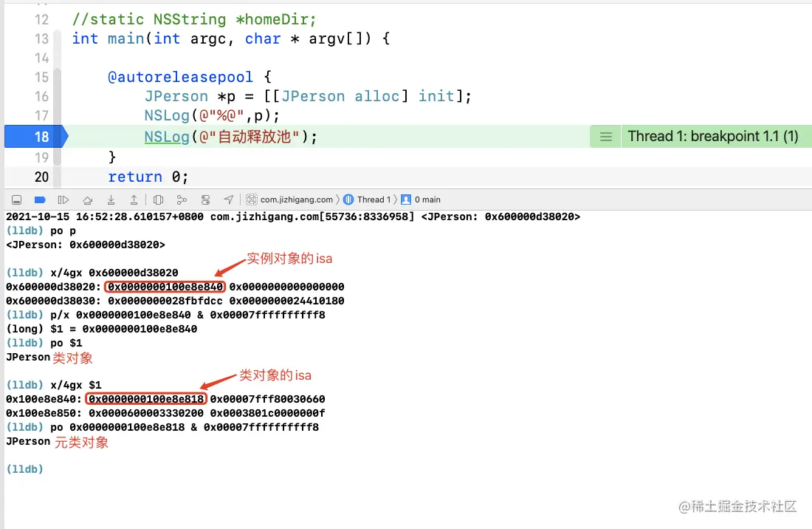
Task: Click the 'main' function name on line 13
Action: pos(125,39)
